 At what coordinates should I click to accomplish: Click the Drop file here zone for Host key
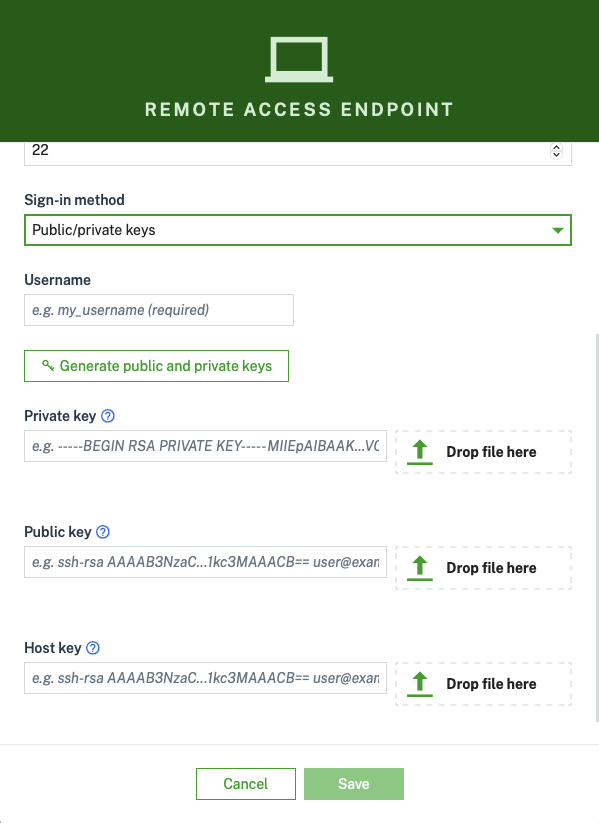pyautogui.click(x=483, y=683)
